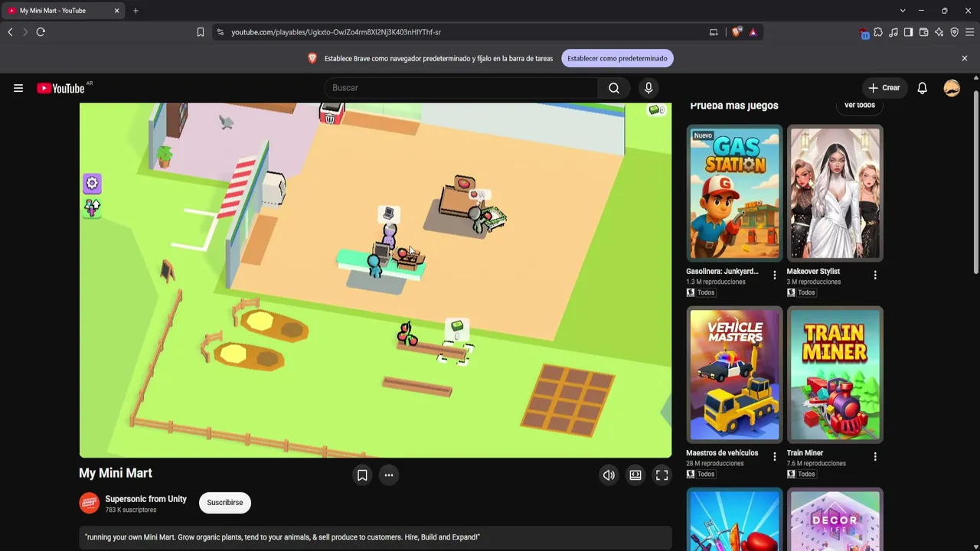Screen dimensions: 980x551
Task: Open YouTube notifications bell
Action: point(923,88)
